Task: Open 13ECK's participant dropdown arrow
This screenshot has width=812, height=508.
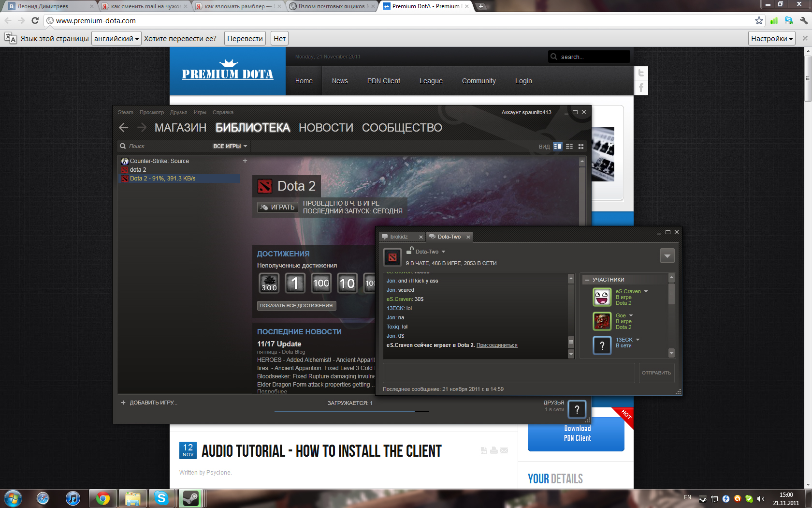Action: pyautogui.click(x=638, y=340)
